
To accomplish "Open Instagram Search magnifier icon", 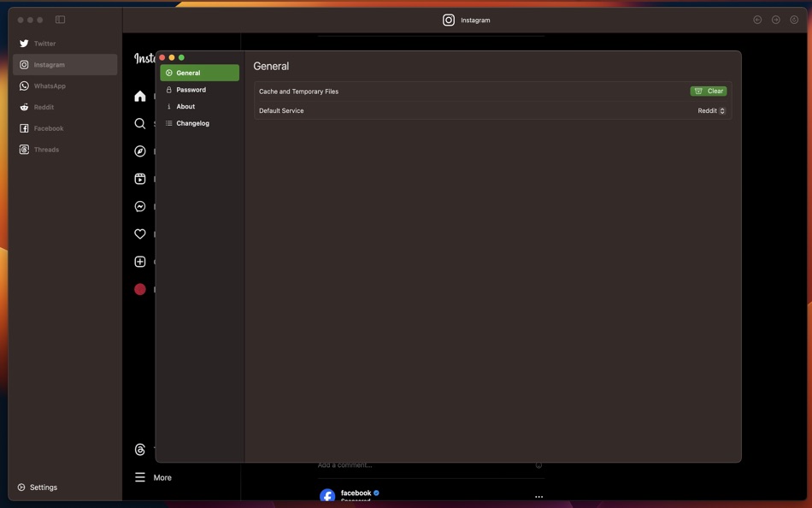I will point(140,123).
